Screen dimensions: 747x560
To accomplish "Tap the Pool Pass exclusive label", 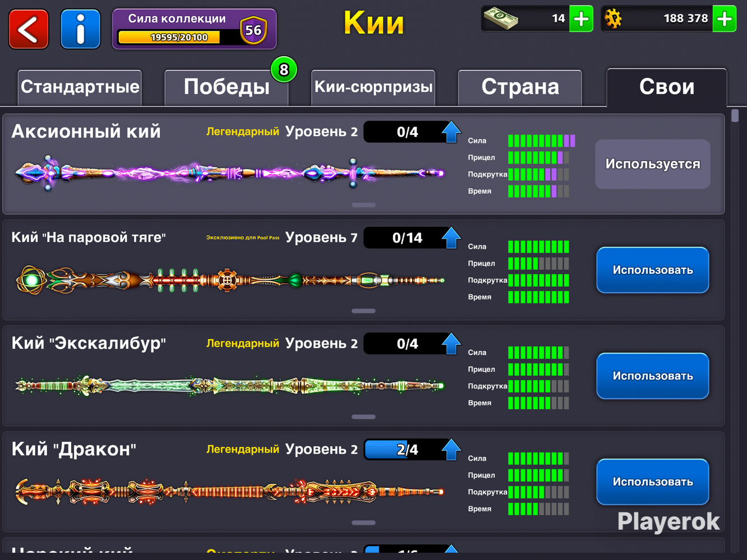I will tap(243, 237).
